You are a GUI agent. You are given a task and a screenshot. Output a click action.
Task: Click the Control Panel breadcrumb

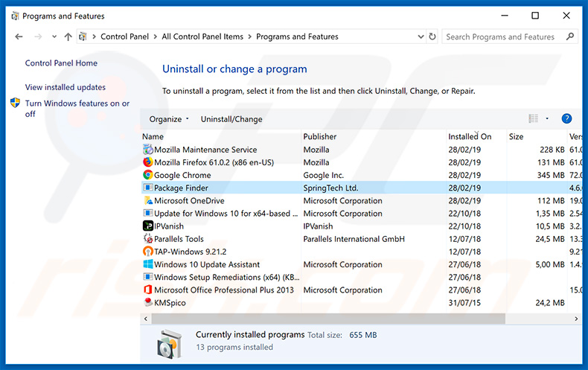124,36
